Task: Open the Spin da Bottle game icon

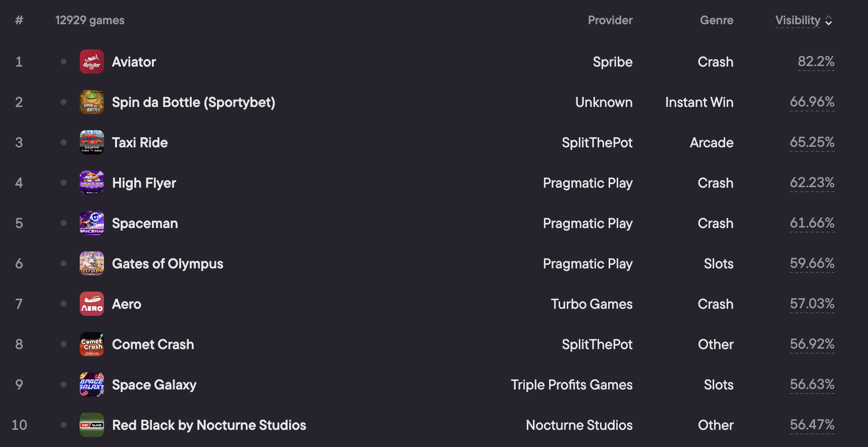Action: pyautogui.click(x=92, y=102)
